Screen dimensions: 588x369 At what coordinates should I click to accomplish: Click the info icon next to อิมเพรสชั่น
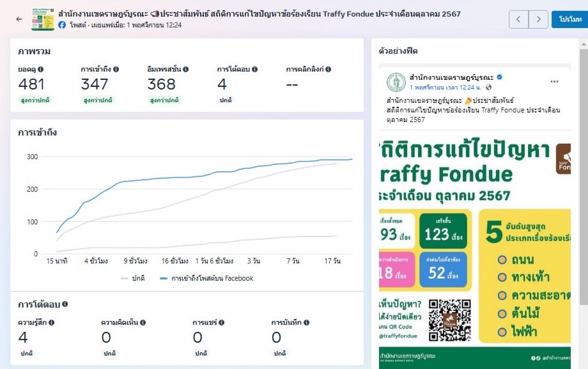coord(185,70)
